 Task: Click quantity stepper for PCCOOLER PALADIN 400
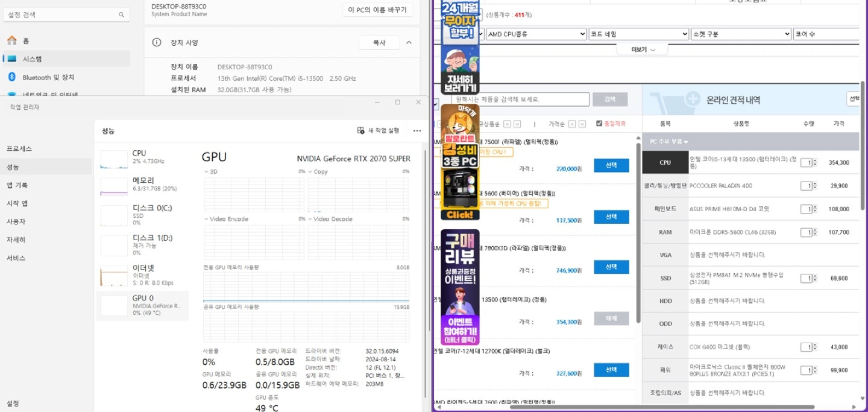coord(815,186)
